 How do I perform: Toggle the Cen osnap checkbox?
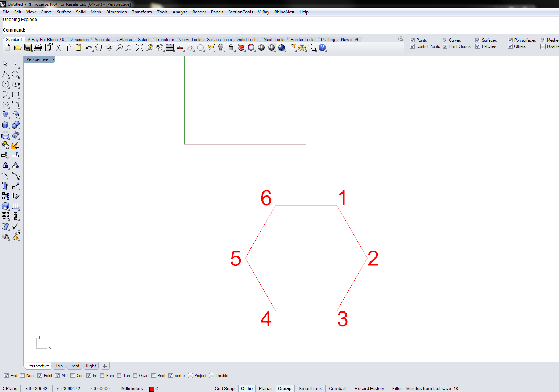pyautogui.click(x=73, y=376)
